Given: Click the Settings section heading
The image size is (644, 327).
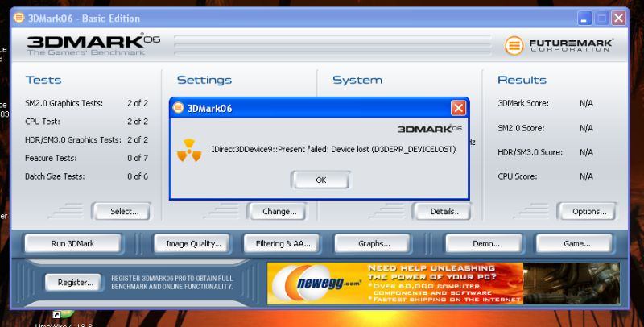Looking at the screenshot, I should click(204, 80).
